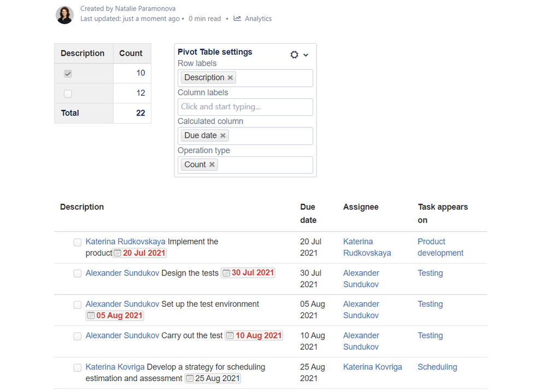Remove the Count operation type tag

pyautogui.click(x=212, y=165)
